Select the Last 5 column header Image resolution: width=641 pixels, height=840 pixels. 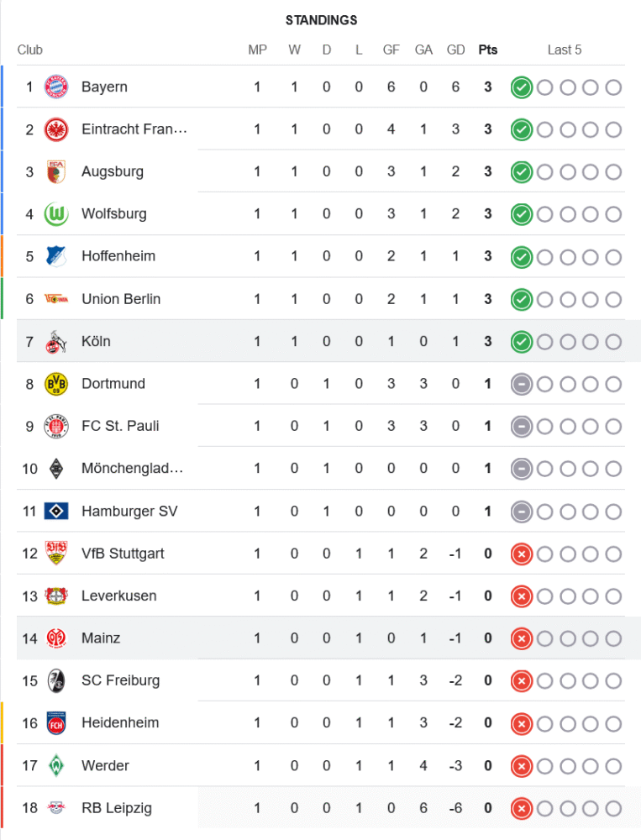pyautogui.click(x=565, y=50)
